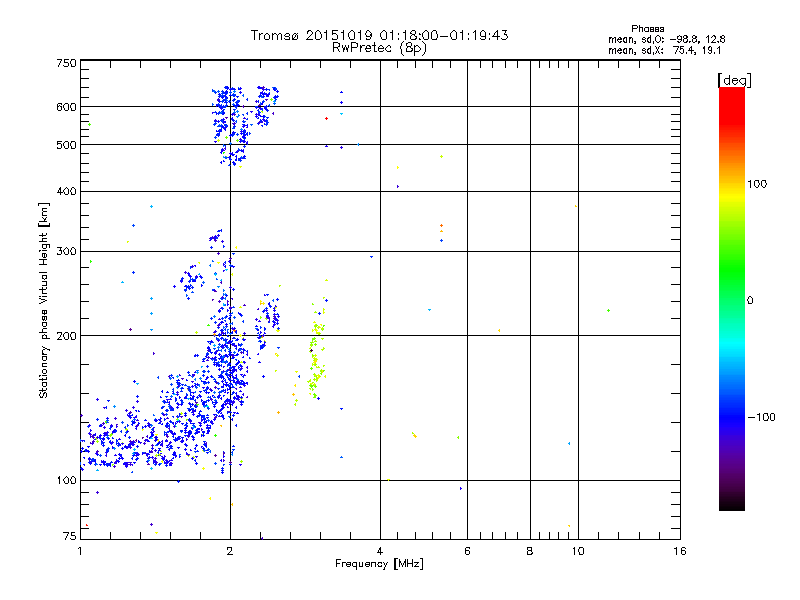Click the yellow-green echo cluster near 3 MHz
The width and height of the screenshot is (800, 600).
tap(316, 352)
